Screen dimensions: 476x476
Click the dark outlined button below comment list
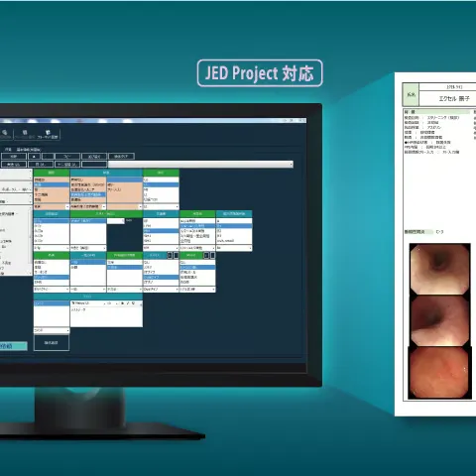(x=52, y=343)
